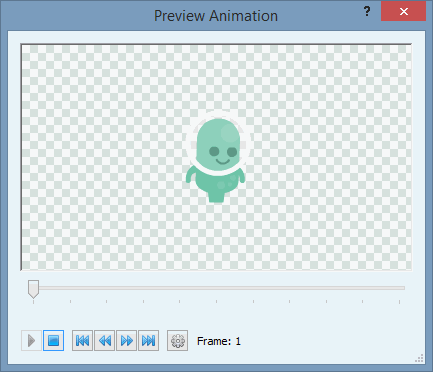Click the green alien character in preview

coord(216,160)
